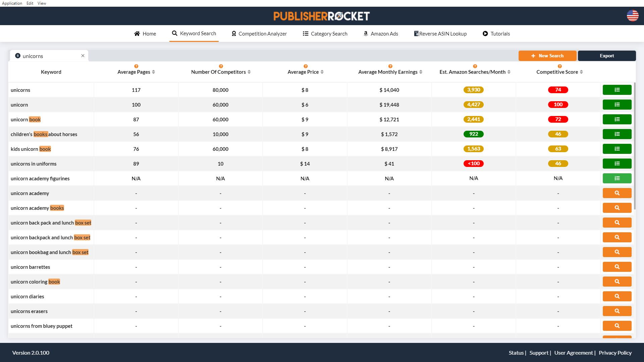Analyze "unicorn bookbag and lunch box set"
This screenshot has height=362, width=644.
click(x=617, y=252)
